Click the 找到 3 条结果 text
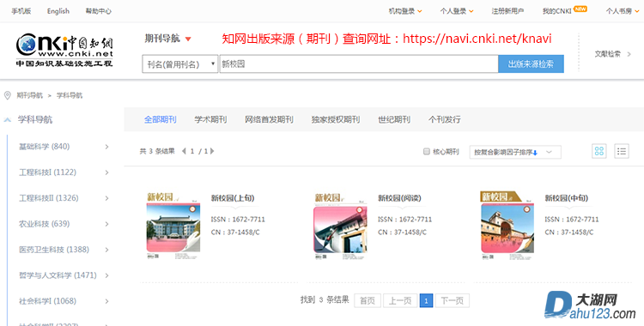 (x=325, y=300)
